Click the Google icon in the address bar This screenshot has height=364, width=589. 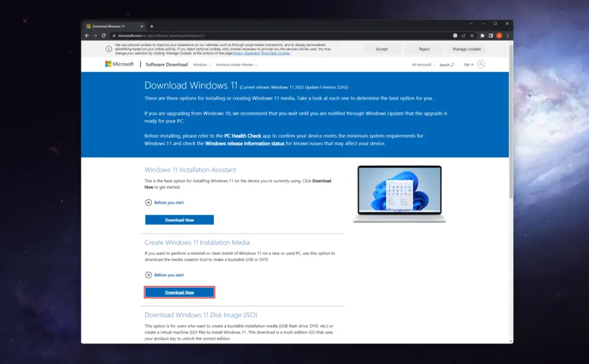(x=455, y=36)
